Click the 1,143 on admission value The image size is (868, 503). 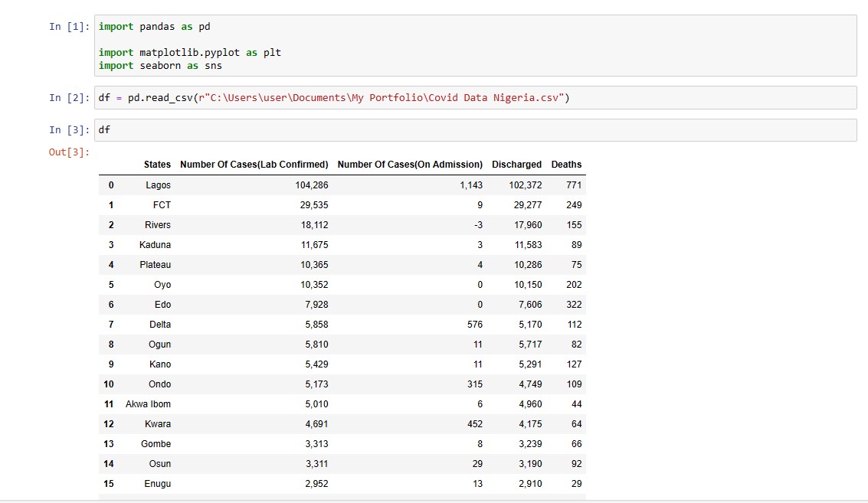pyautogui.click(x=471, y=185)
